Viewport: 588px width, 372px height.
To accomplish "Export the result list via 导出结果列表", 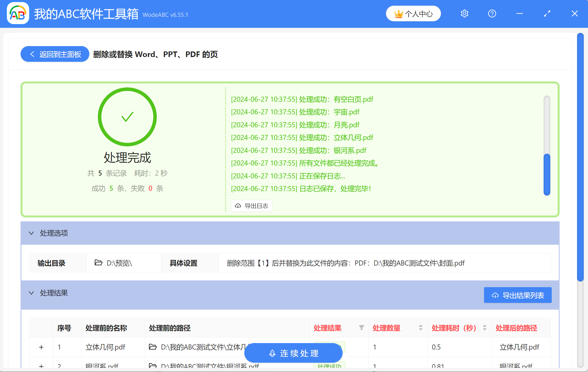I will point(517,295).
